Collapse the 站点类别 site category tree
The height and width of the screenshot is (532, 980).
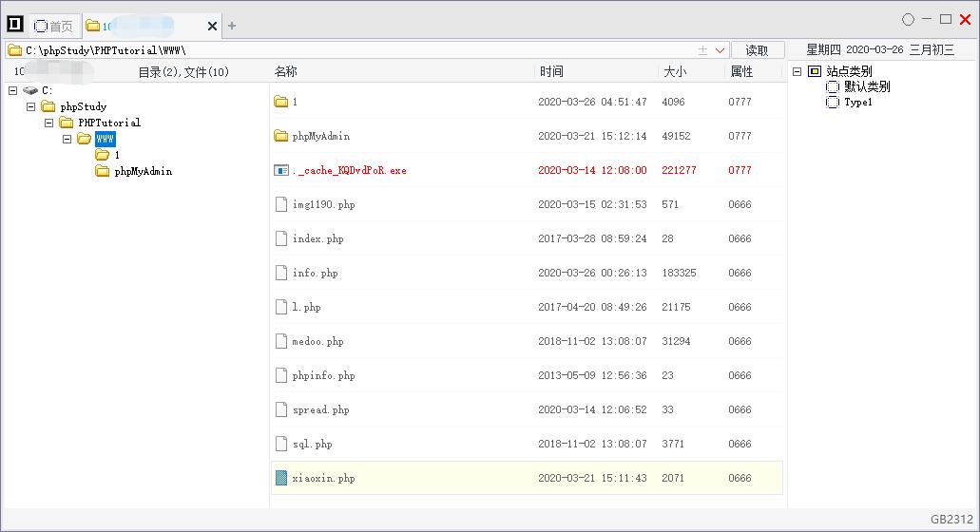pyautogui.click(x=797, y=72)
